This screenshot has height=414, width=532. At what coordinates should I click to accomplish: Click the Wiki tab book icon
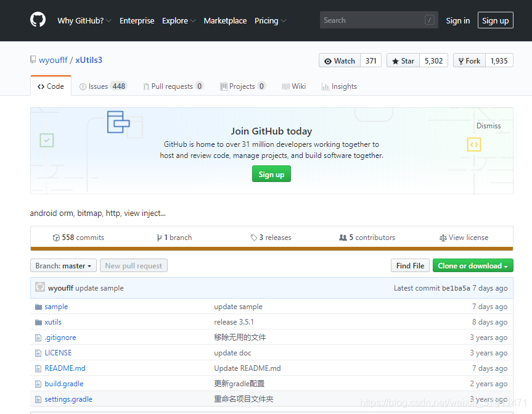coord(285,86)
